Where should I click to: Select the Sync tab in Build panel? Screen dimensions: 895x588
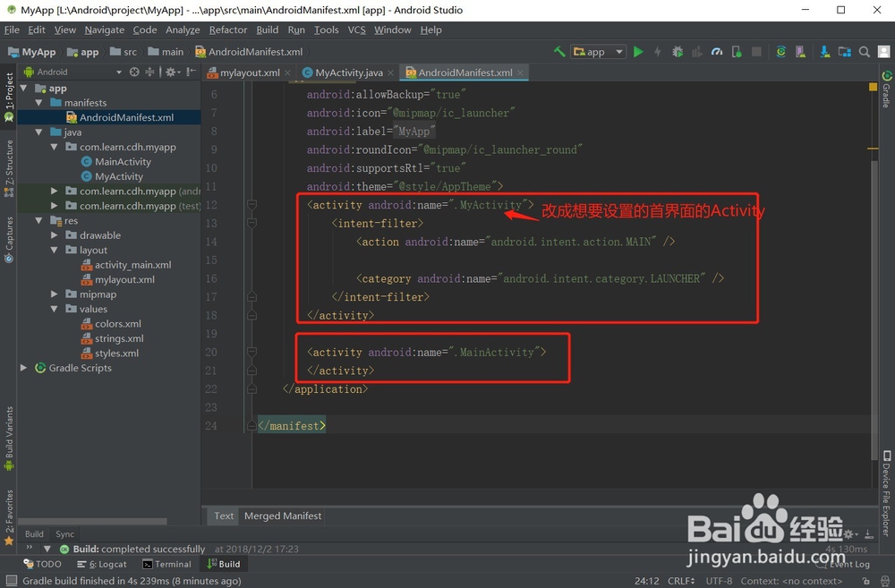[64, 533]
